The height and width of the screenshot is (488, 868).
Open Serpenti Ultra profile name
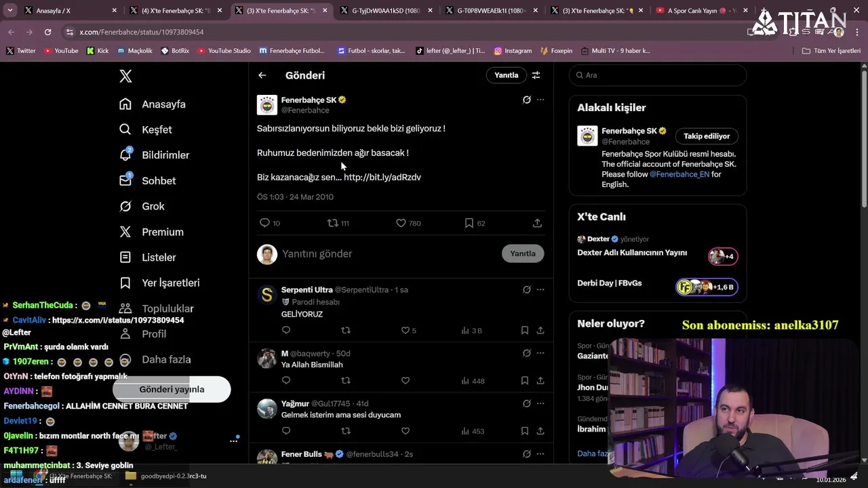307,290
